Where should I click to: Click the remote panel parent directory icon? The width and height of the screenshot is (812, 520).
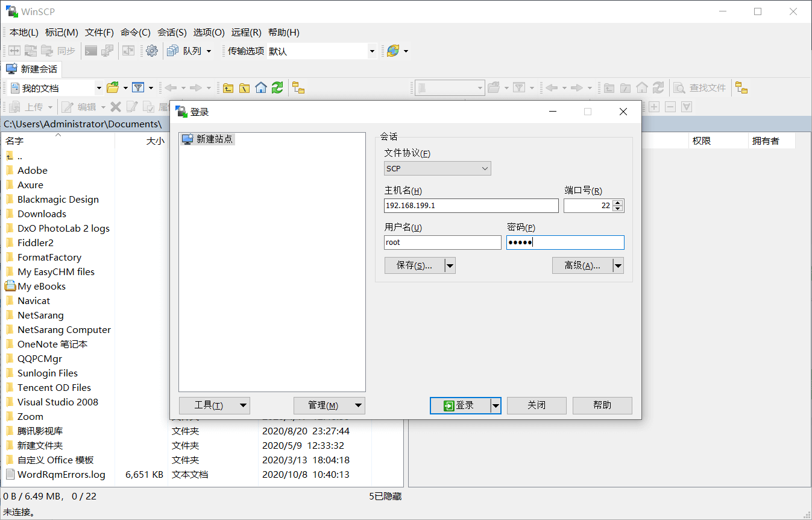(609, 88)
